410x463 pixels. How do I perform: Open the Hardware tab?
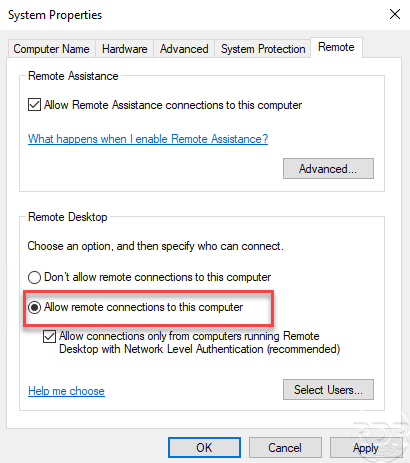click(x=124, y=49)
